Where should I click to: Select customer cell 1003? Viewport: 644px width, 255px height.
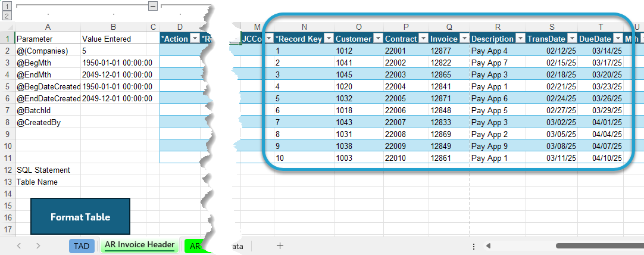click(x=359, y=158)
